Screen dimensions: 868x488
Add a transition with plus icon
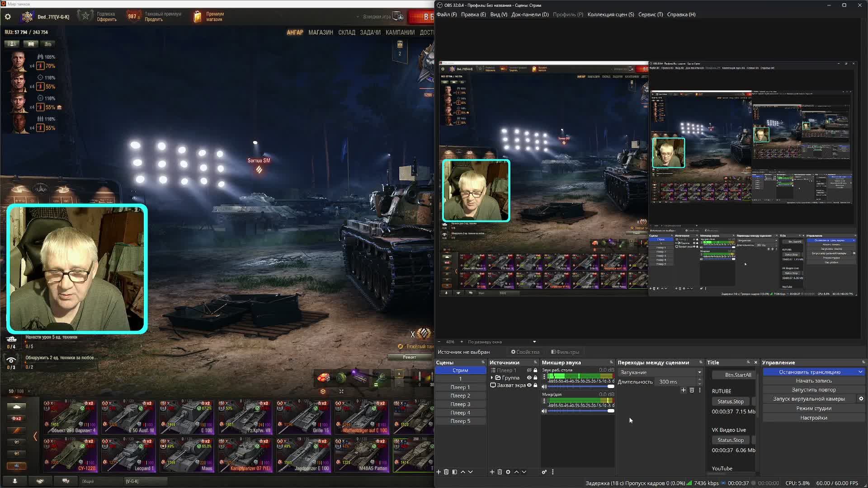[x=683, y=390]
